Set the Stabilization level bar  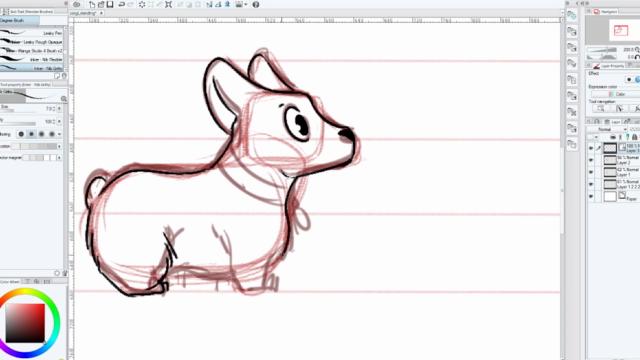coord(34,146)
